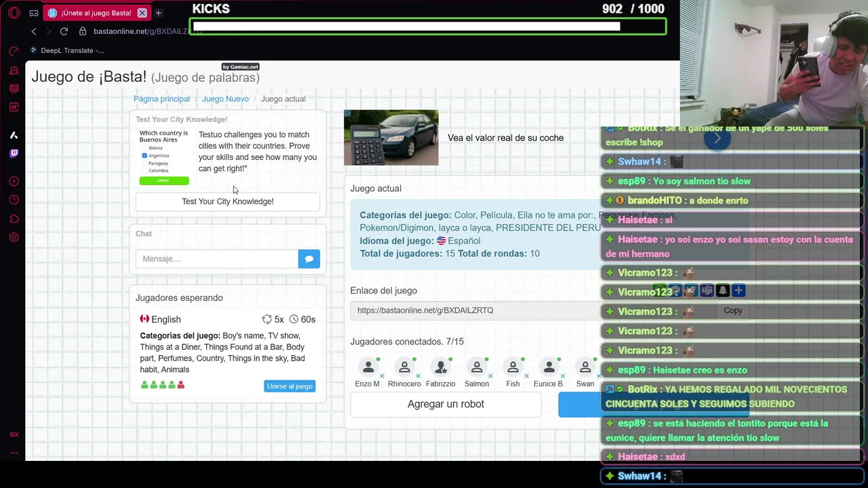This screenshot has height=488, width=868.
Task: Click the 60s timer indicator
Action: point(302,319)
